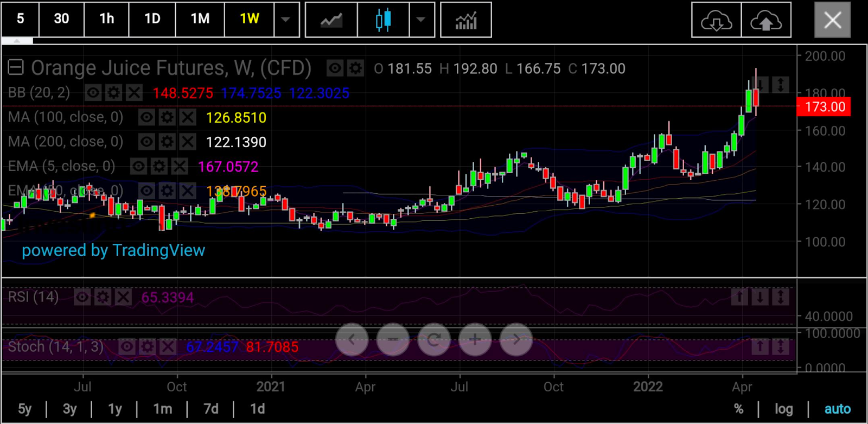Screen dimensions: 868x424
Task: Close the chart view
Action: tap(832, 20)
